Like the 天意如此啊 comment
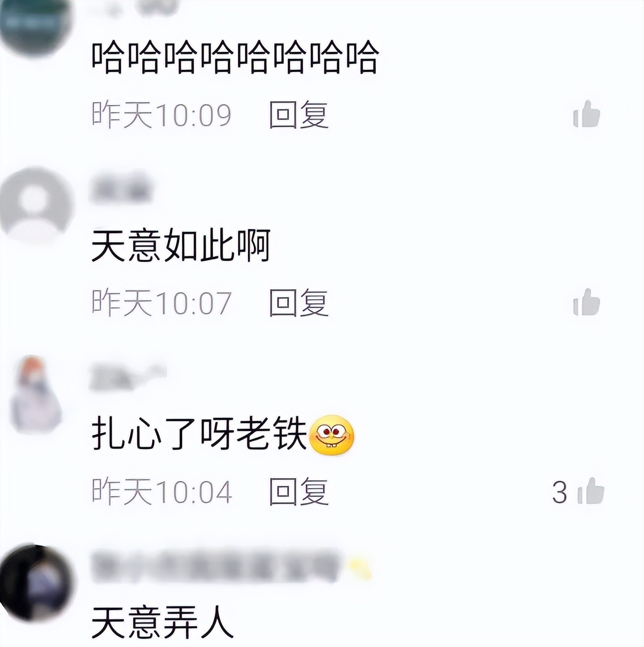This screenshot has width=644, height=647. [586, 302]
